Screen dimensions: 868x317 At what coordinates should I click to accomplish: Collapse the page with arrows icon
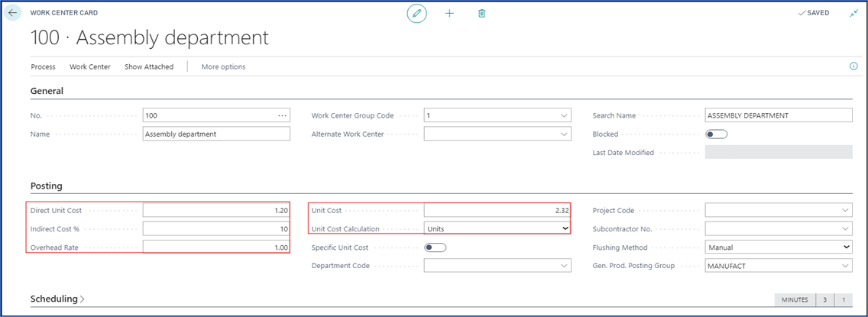pos(853,13)
